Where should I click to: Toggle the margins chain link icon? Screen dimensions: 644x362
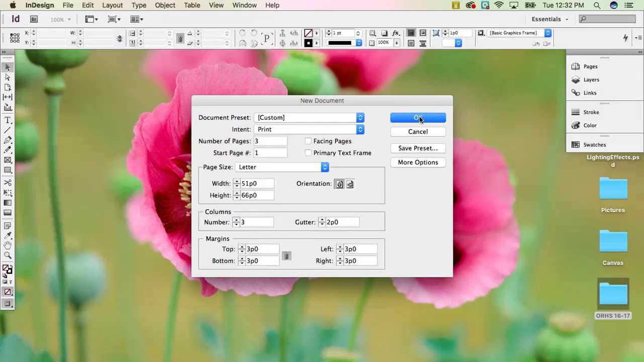point(286,256)
